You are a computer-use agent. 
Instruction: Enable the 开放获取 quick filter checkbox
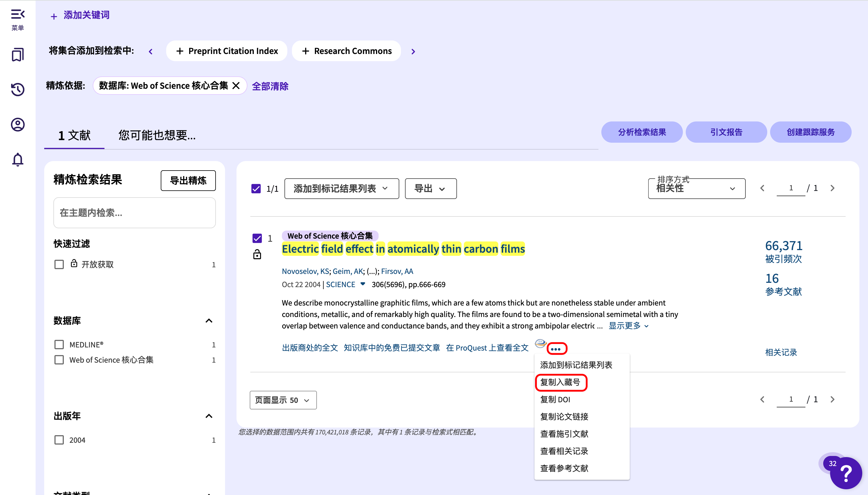(x=59, y=264)
